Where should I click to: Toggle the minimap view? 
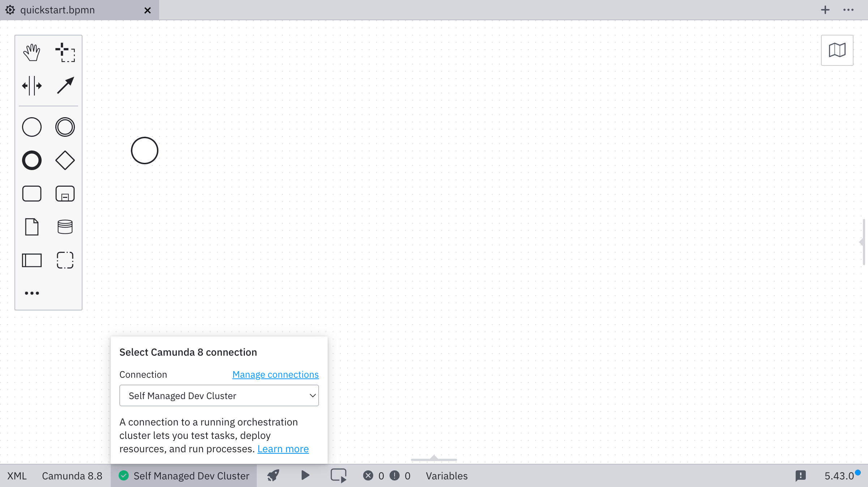coord(837,50)
